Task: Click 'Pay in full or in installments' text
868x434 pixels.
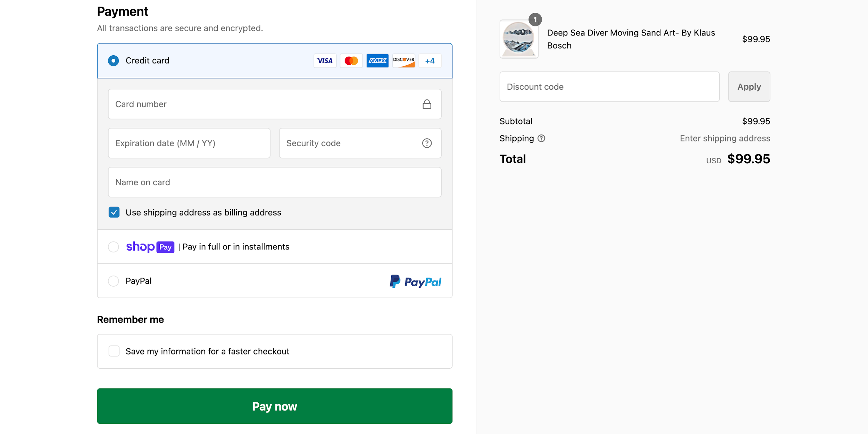Action: pos(236,247)
